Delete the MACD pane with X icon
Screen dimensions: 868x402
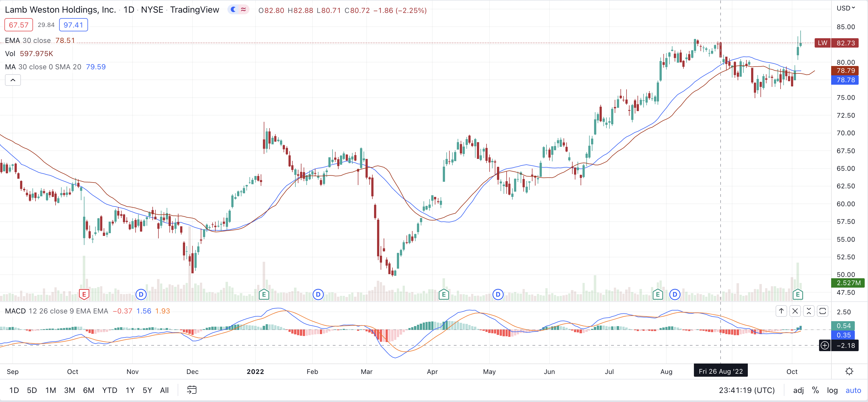tap(795, 311)
